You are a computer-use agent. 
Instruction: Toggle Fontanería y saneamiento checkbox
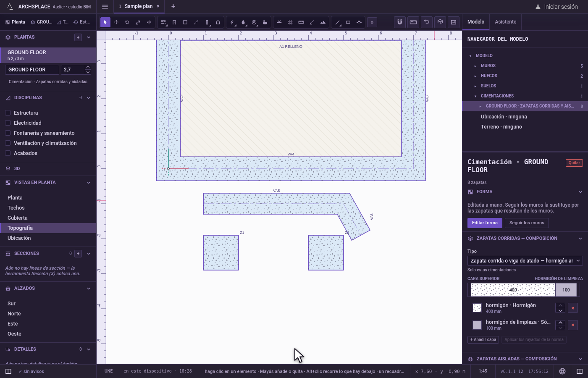click(x=8, y=133)
